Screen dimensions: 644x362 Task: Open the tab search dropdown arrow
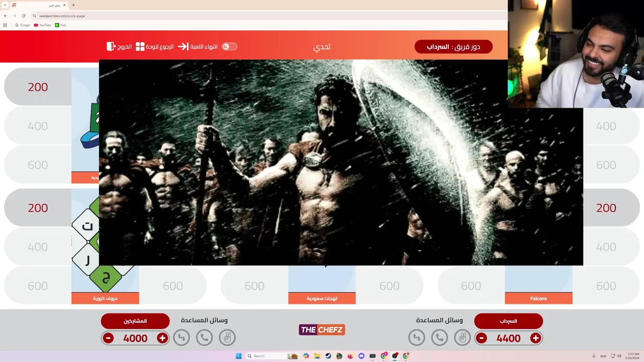(5, 5)
